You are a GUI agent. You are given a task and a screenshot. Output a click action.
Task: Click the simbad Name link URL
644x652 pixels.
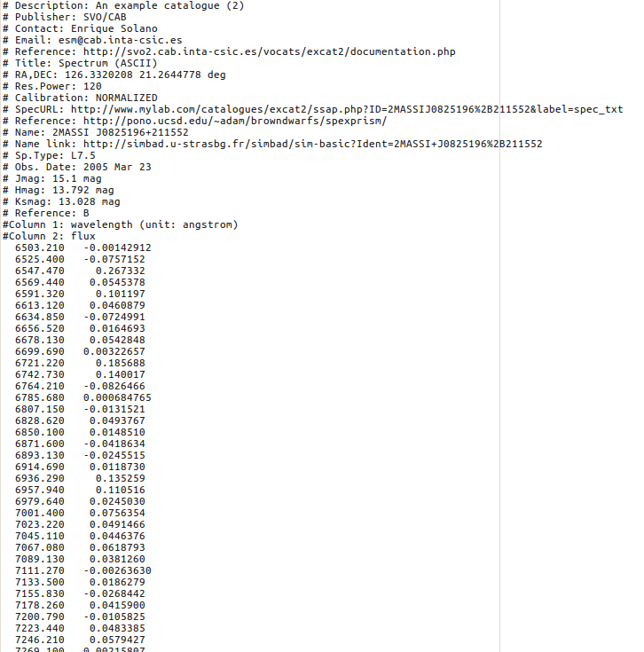click(x=312, y=144)
